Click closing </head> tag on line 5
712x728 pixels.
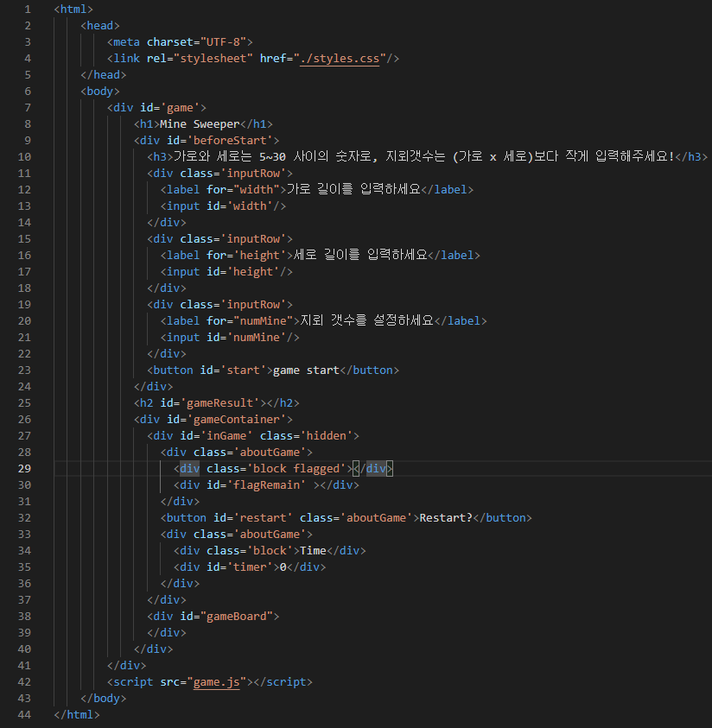pyautogui.click(x=104, y=75)
